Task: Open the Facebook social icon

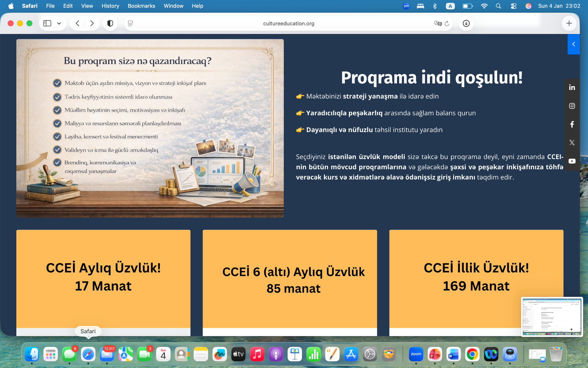Action: point(572,124)
